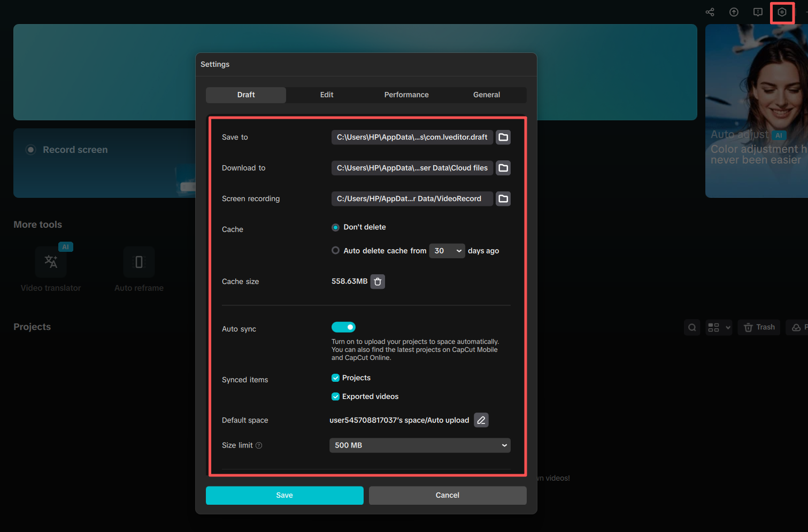This screenshot has width=808, height=532.
Task: Save the Draft settings
Action: coord(284,495)
